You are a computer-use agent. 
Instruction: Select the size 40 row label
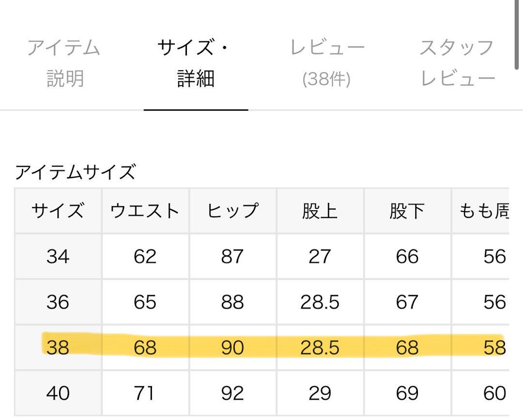click(x=58, y=393)
